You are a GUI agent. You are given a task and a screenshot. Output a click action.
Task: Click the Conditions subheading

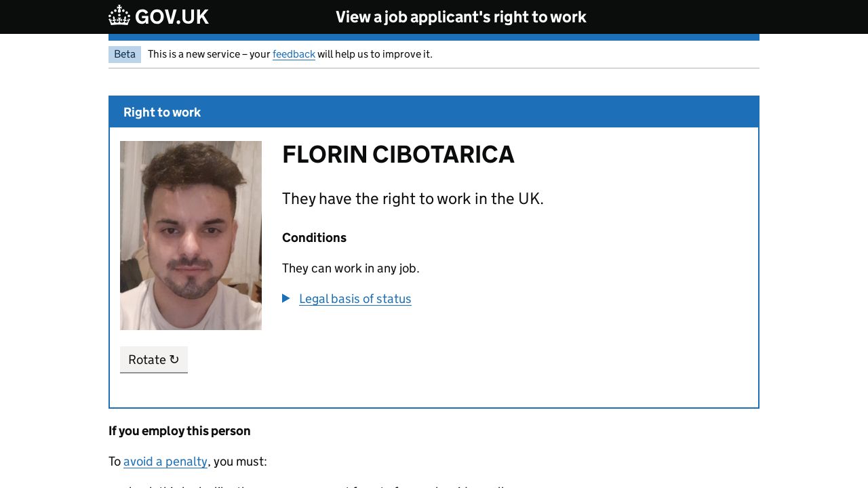314,238
